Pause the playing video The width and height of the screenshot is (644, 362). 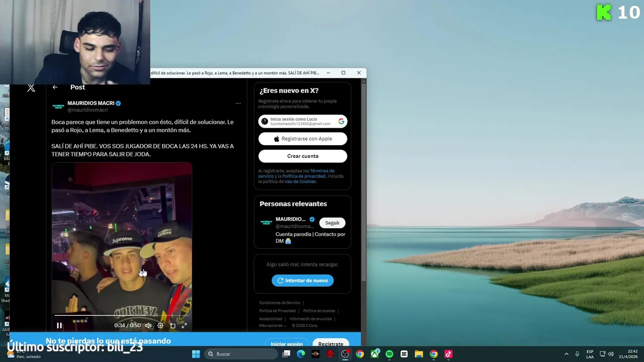point(59,325)
